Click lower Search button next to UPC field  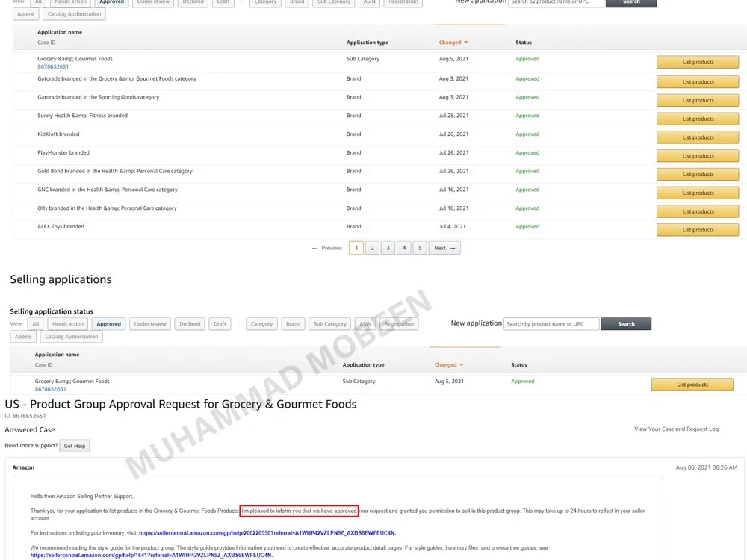click(x=626, y=324)
